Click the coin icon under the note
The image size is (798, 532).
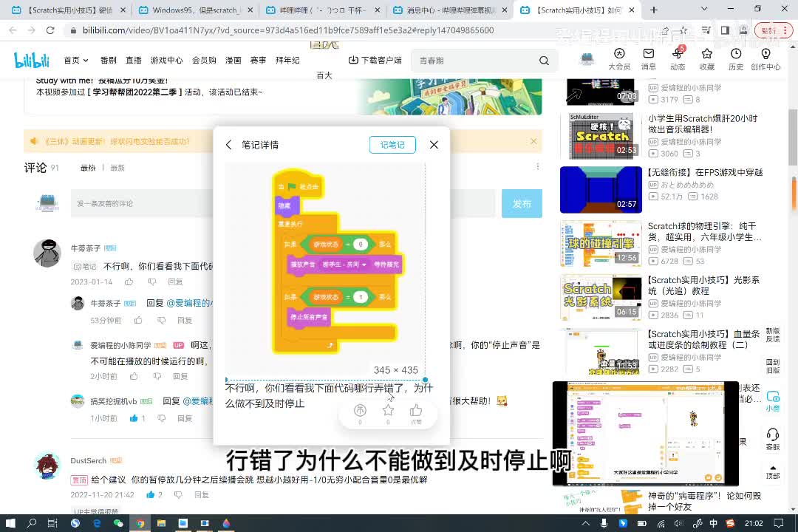point(360,410)
